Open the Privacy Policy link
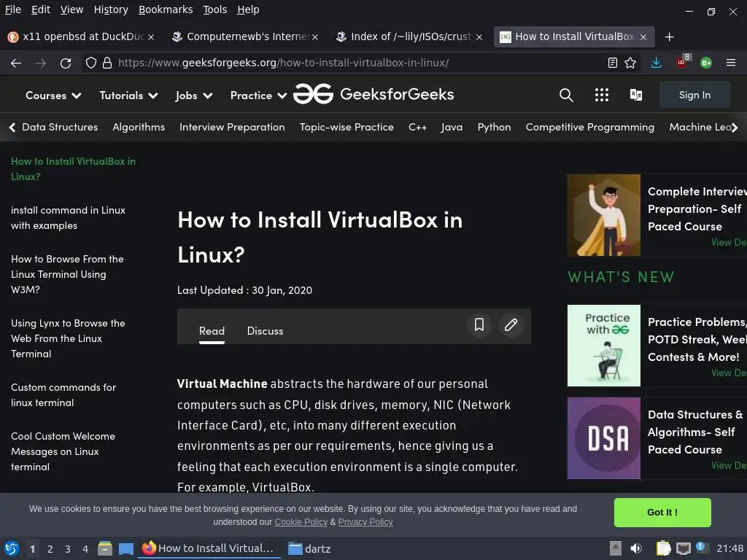Viewport: 747px width, 560px height. 365,522
